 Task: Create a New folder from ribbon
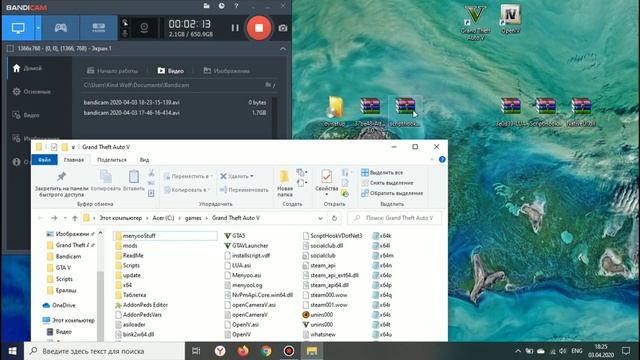coord(284,184)
